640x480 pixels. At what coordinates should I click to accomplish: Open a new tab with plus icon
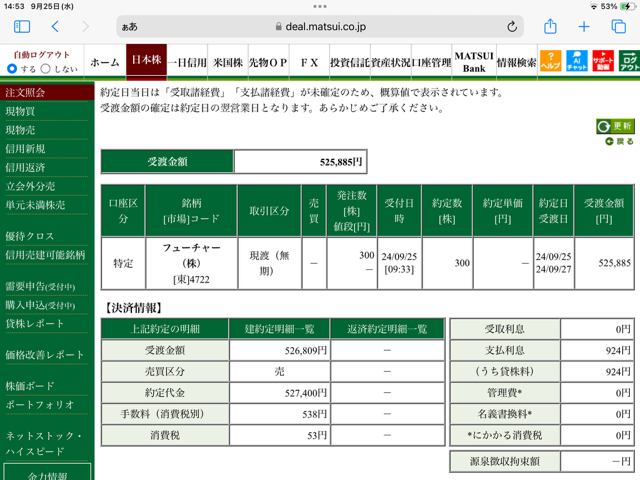584,27
